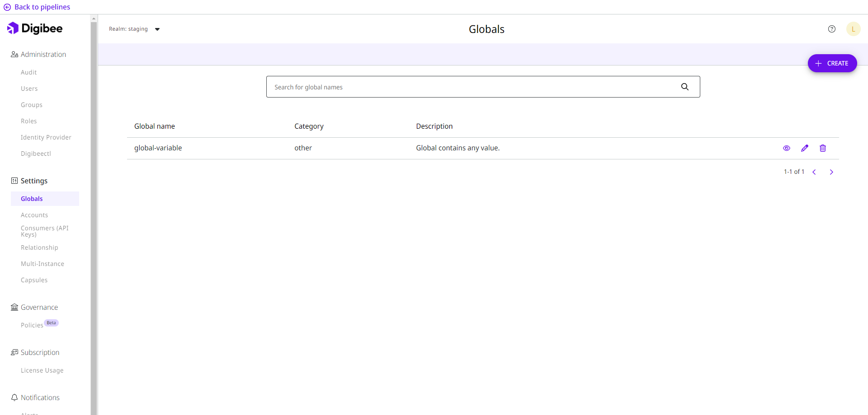Select Accounts in the sidebar

coord(34,214)
